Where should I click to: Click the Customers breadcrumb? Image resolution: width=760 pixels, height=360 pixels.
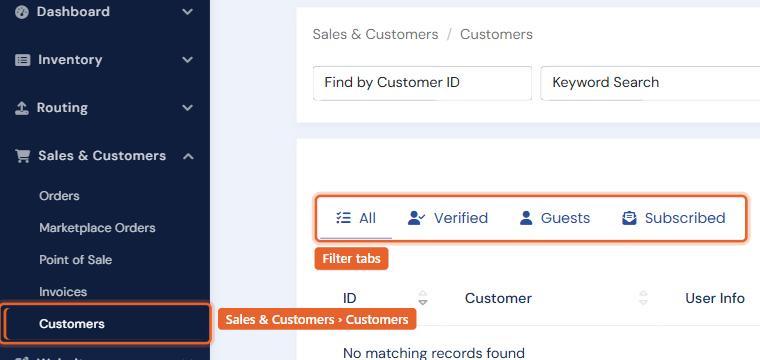click(496, 34)
